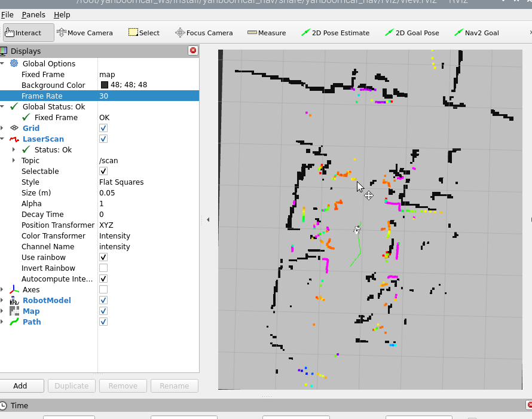The width and height of the screenshot is (532, 419).
Task: Disable the Use rainbow checkbox
Action: 103,257
